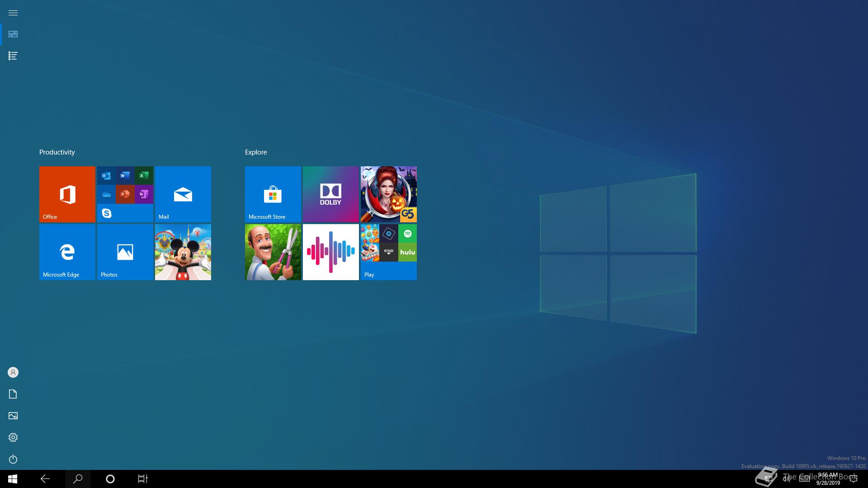Open the Mail tile
This screenshot has height=488, width=868.
pyautogui.click(x=183, y=194)
